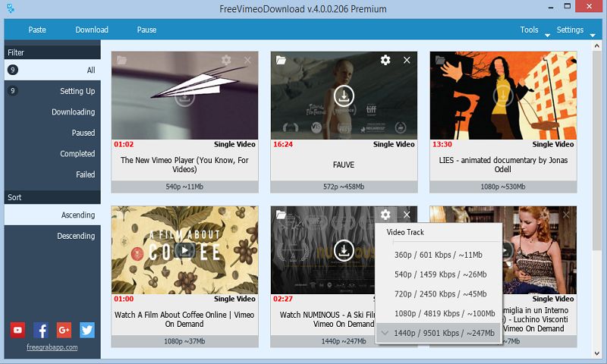The width and height of the screenshot is (607, 364).
Task: Click download icon on NUMINOUS thumbnail
Action: click(x=344, y=250)
